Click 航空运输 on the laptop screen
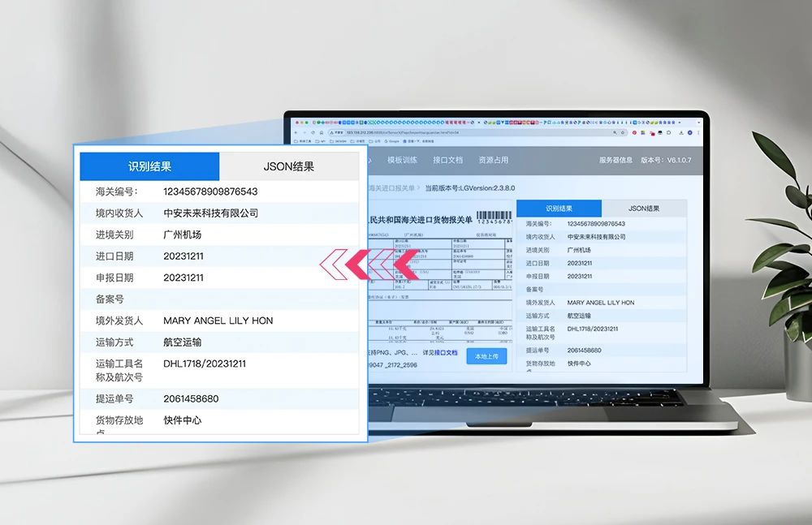This screenshot has height=525, width=812. point(579,316)
